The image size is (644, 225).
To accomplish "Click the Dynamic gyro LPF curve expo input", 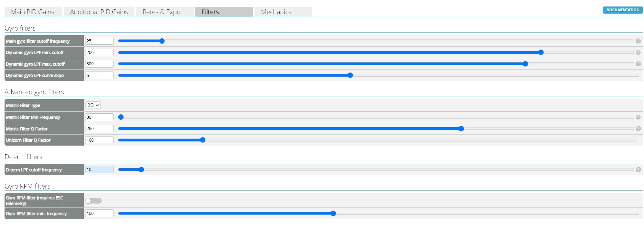I will [x=99, y=75].
